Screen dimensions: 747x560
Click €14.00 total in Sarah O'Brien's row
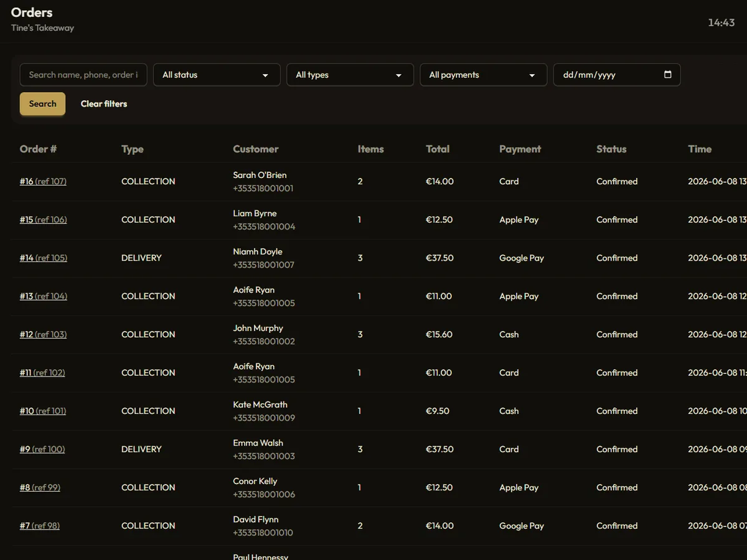pyautogui.click(x=439, y=182)
